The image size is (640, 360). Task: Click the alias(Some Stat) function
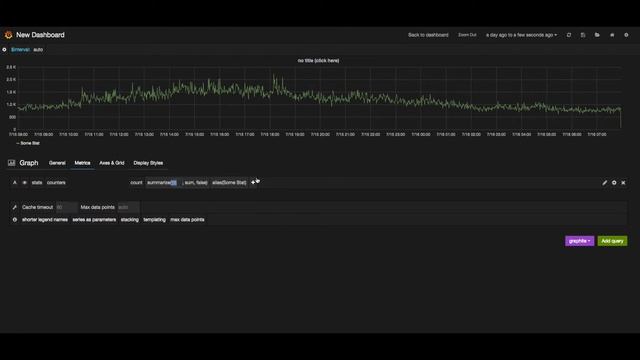229,183
